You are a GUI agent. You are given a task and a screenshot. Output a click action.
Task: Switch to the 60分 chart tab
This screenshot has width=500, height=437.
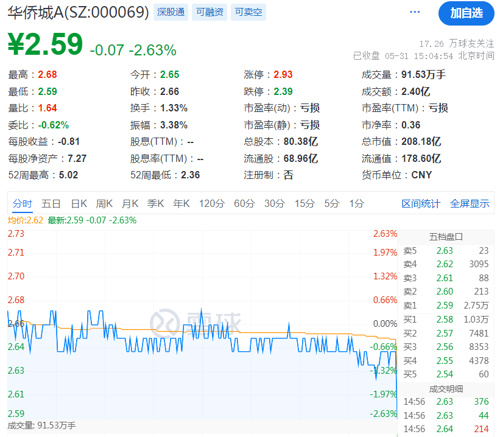(244, 203)
